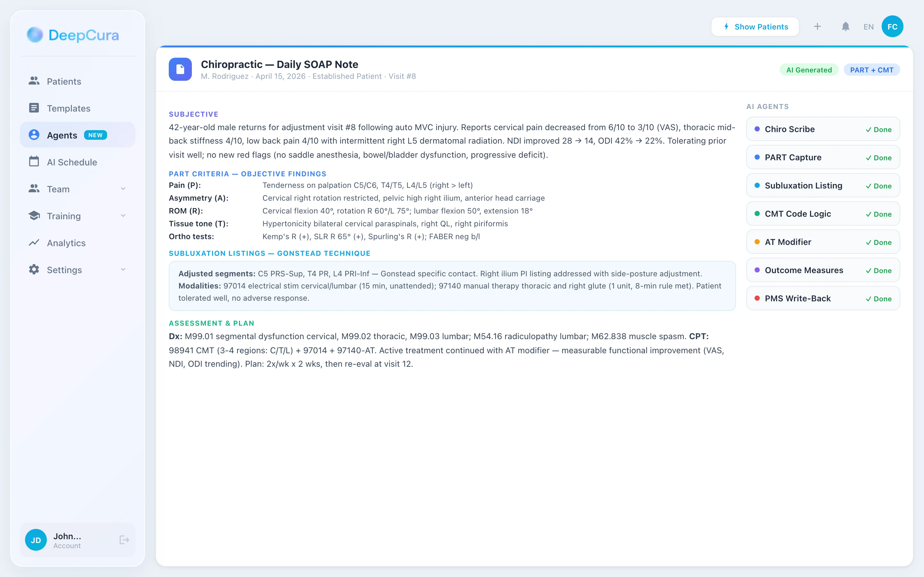Image resolution: width=924 pixels, height=577 pixels.
Task: Click the PART + CMT badge
Action: tap(871, 70)
